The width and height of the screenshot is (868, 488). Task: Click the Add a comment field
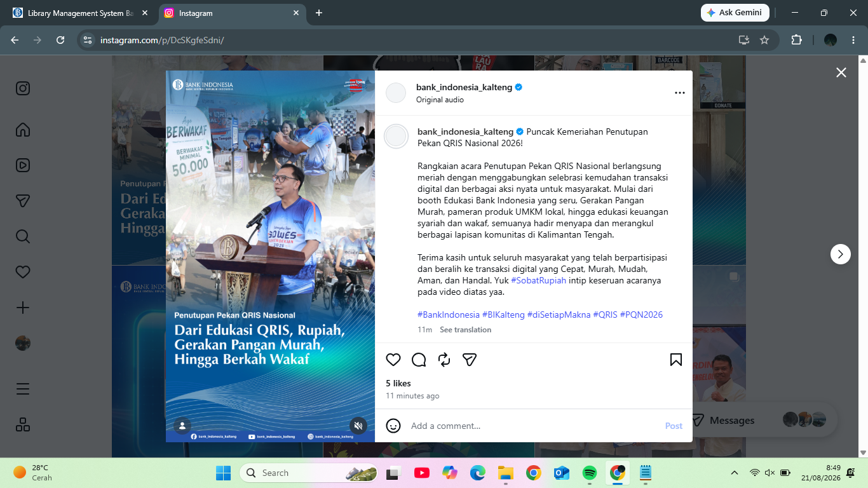coord(534,426)
